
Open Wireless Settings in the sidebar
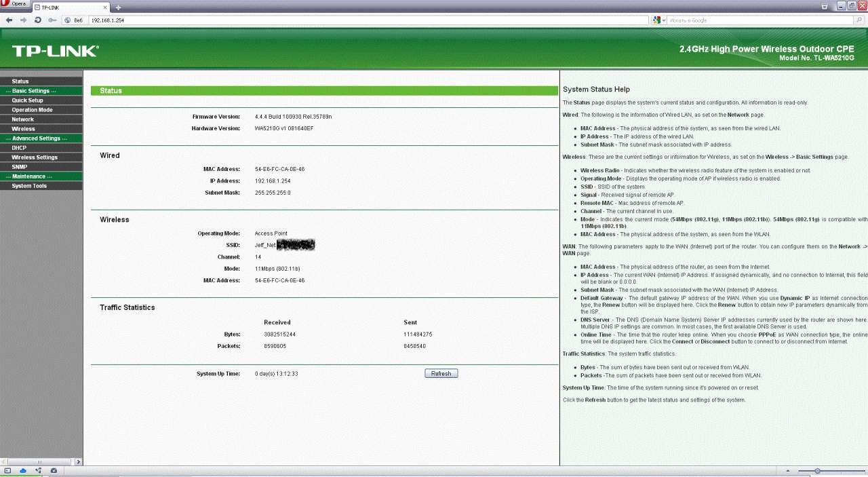(35, 157)
